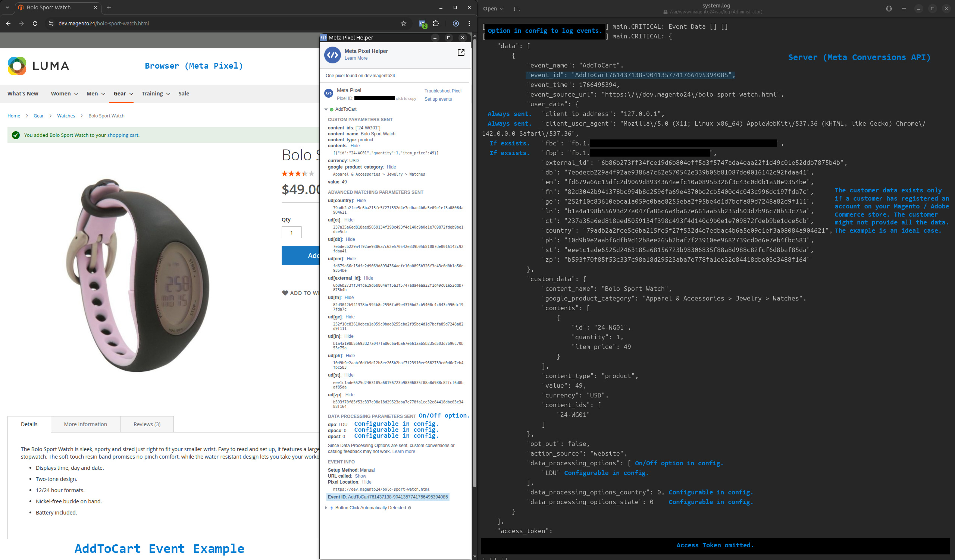Viewport: 955px width, 560px height.
Task: Hide the Pixel Location in Event Info
Action: coord(366,482)
